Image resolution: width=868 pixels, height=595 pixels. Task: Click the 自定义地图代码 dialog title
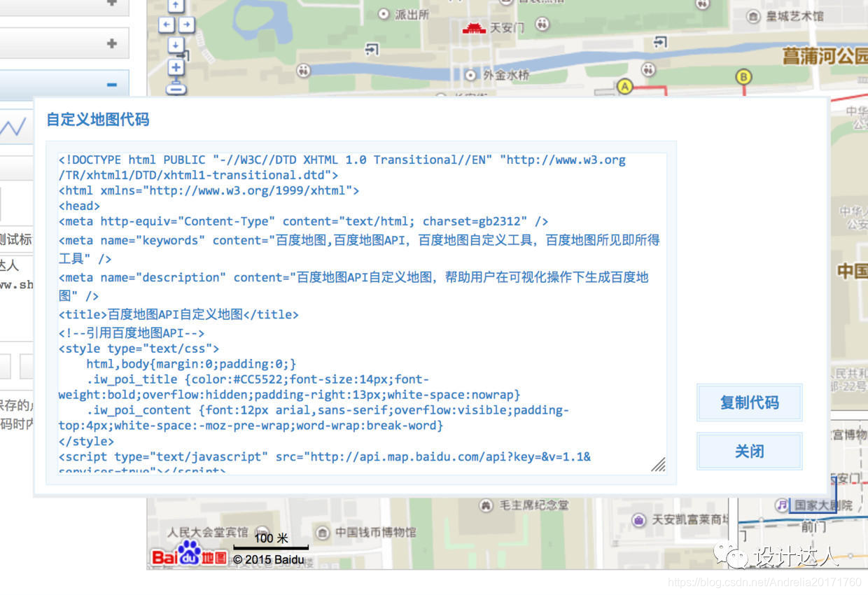click(x=98, y=119)
